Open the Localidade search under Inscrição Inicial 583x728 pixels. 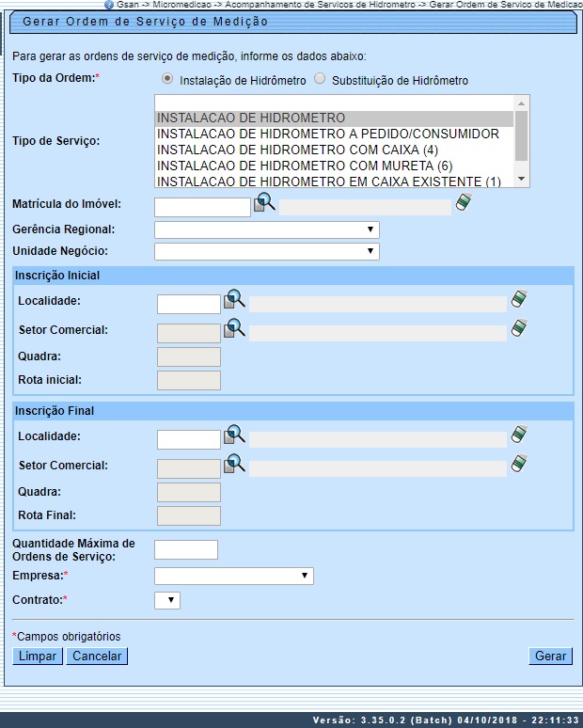(x=234, y=301)
